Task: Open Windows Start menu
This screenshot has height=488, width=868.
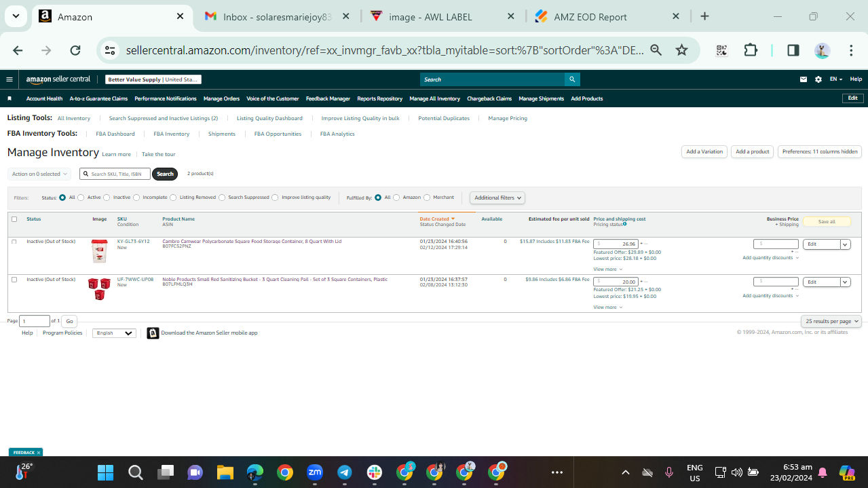Action: (x=105, y=472)
